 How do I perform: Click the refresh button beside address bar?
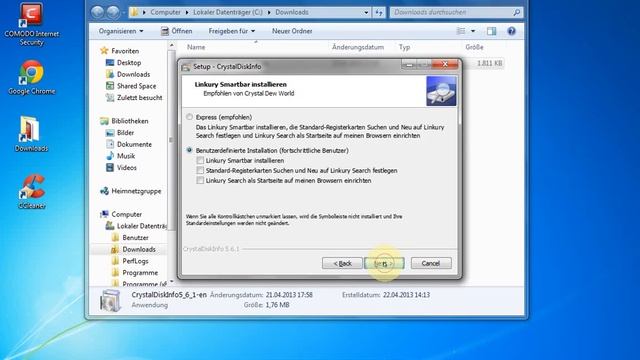[x=379, y=12]
